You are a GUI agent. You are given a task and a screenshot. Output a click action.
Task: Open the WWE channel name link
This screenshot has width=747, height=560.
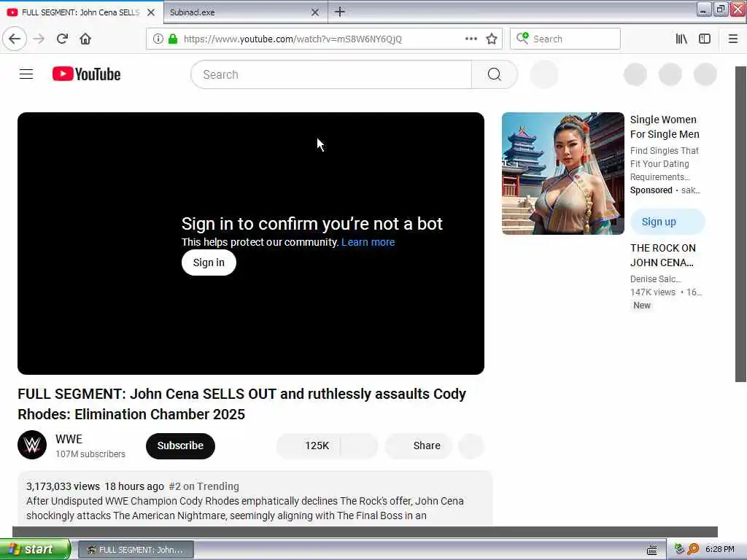click(x=69, y=439)
